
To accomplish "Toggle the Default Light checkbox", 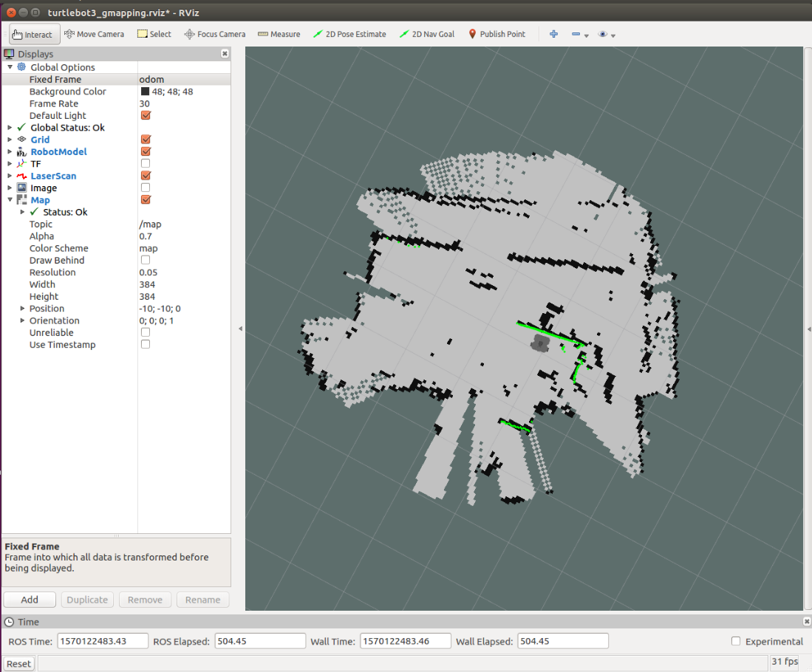I will (x=146, y=115).
